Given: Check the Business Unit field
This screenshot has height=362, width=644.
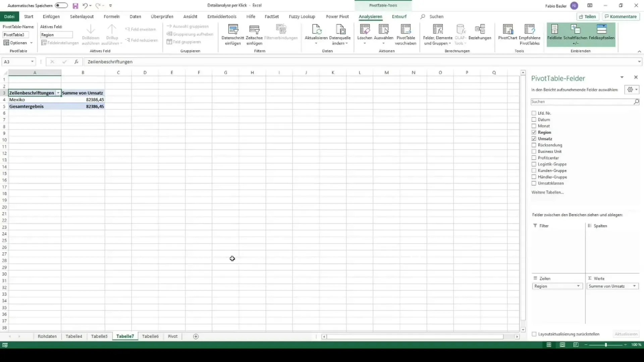Looking at the screenshot, I should click(x=534, y=152).
